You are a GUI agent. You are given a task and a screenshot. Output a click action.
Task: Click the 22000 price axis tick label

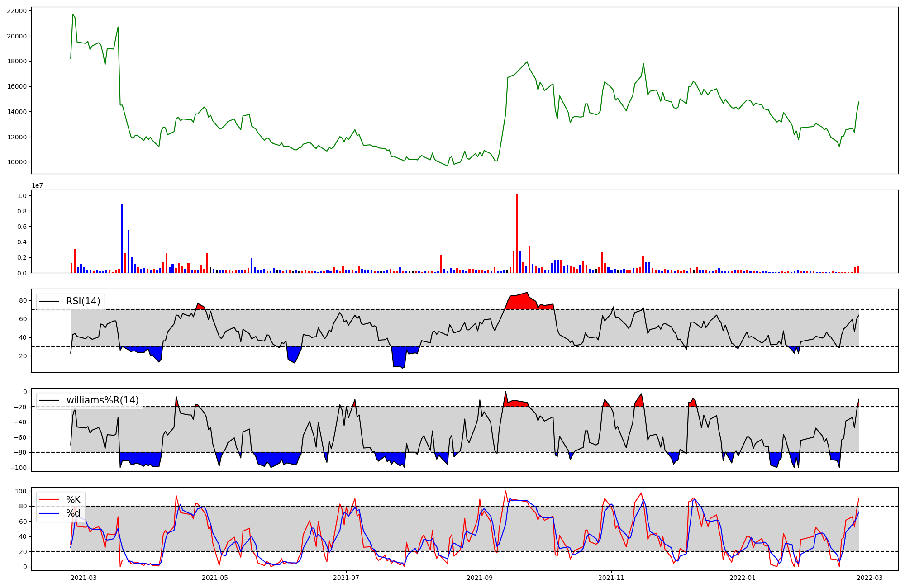click(17, 11)
